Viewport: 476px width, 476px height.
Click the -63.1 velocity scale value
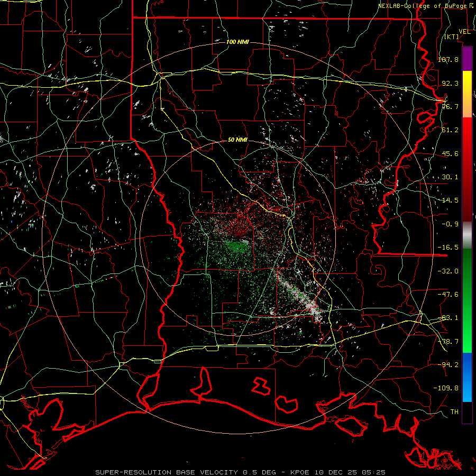[x=448, y=318]
